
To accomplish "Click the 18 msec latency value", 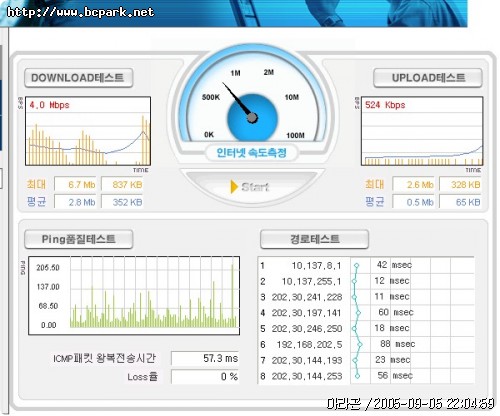I will pos(392,328).
